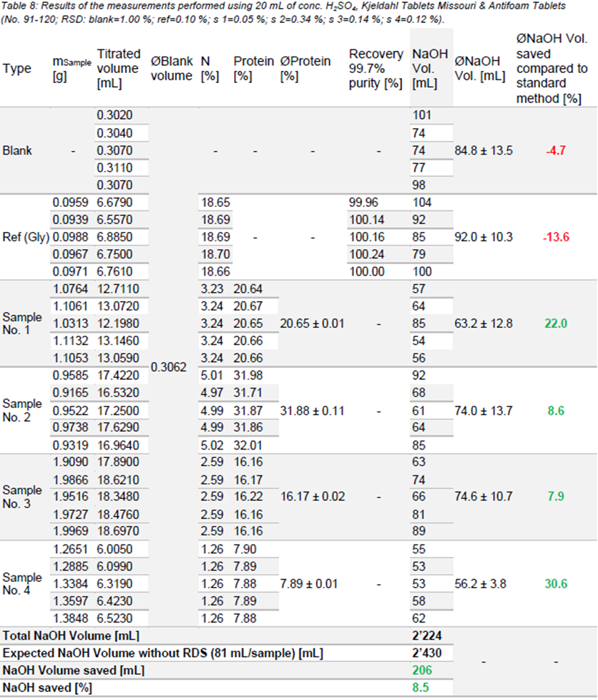The width and height of the screenshot is (598, 700).
Task: Click the Titrated volume [mL] header
Action: point(119,69)
